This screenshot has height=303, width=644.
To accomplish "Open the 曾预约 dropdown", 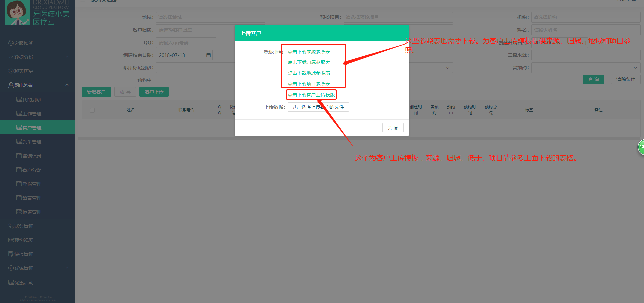I will click(x=586, y=68).
